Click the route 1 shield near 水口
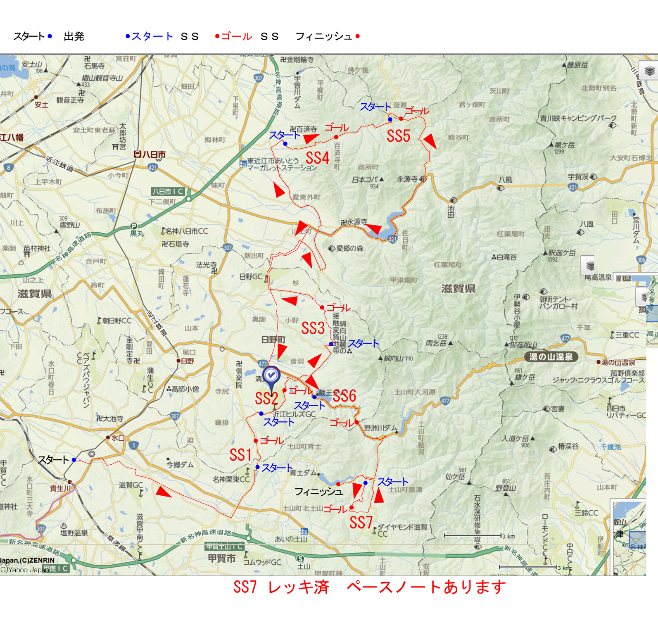658x644 pixels. pos(133,445)
